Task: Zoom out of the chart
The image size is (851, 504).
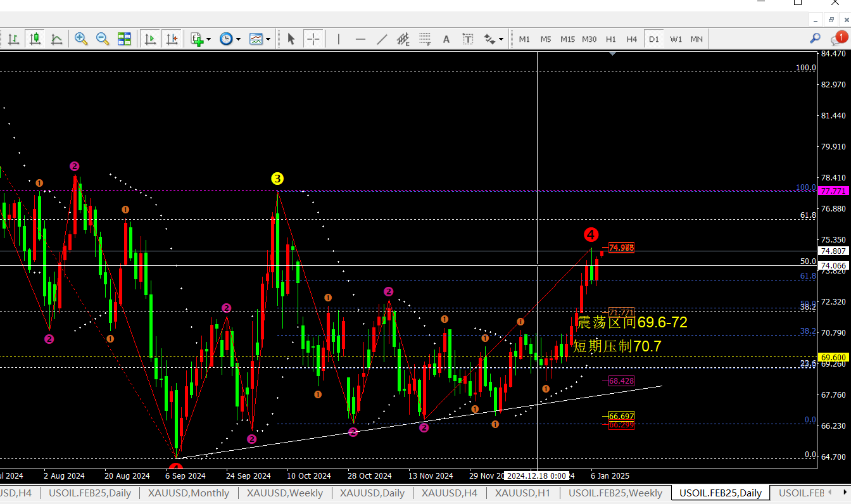Action: (102, 39)
